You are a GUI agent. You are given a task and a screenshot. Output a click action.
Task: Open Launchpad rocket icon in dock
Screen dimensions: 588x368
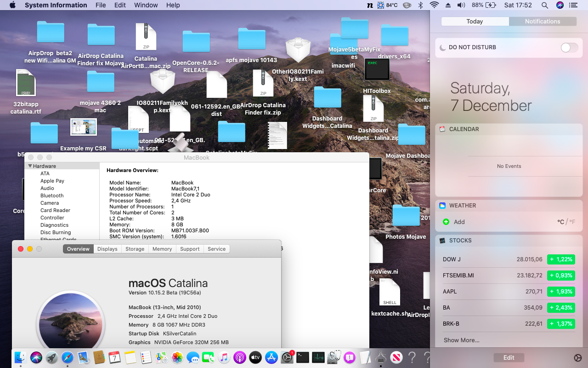point(52,357)
